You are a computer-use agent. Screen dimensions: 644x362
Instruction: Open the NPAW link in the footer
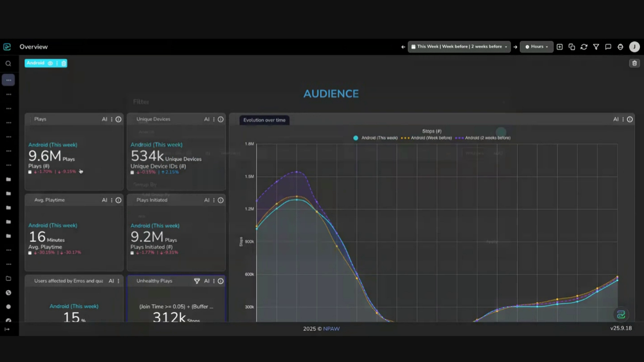tap(331, 329)
